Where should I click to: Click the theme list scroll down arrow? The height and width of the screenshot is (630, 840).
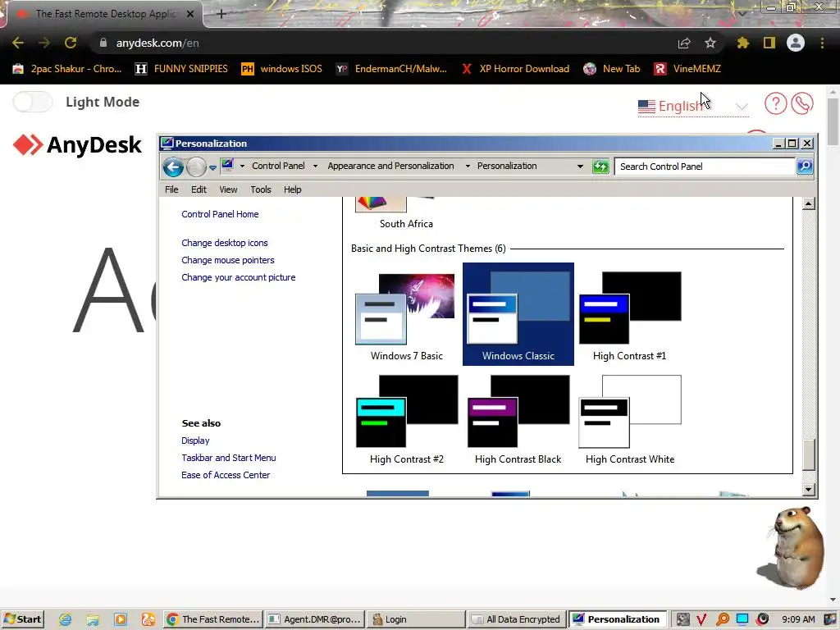(x=808, y=489)
